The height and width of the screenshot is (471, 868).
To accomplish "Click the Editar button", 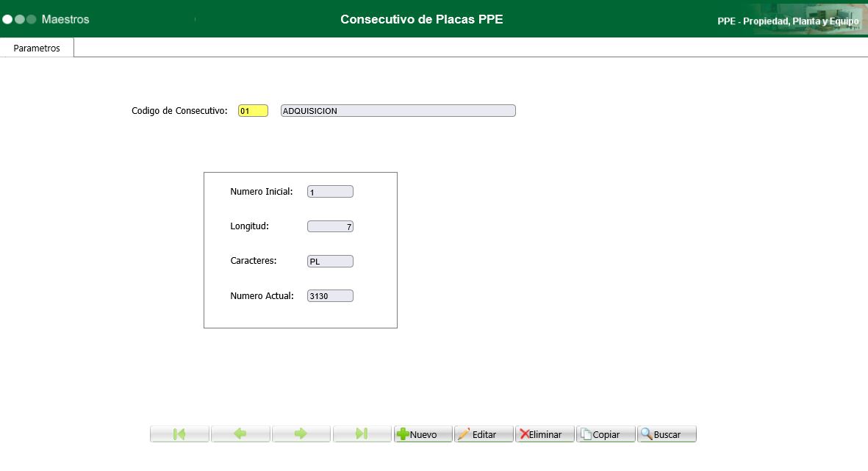I will pos(484,434).
